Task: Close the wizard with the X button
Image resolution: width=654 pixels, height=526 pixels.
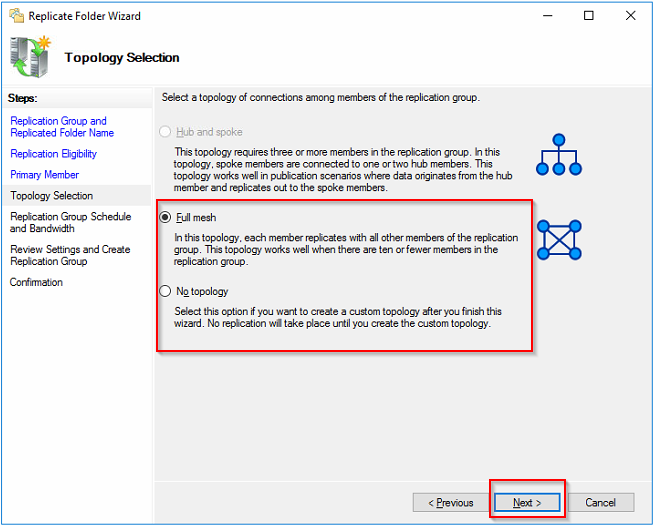Action: pos(630,16)
